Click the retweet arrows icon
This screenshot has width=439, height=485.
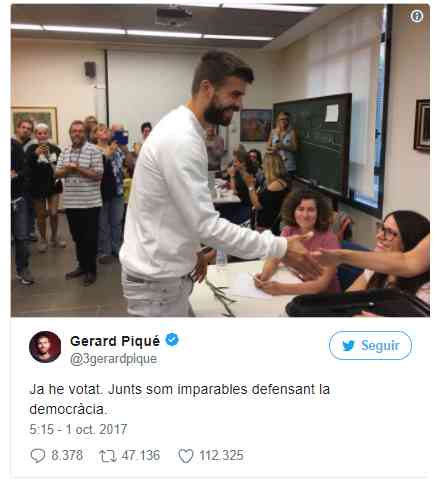click(108, 456)
